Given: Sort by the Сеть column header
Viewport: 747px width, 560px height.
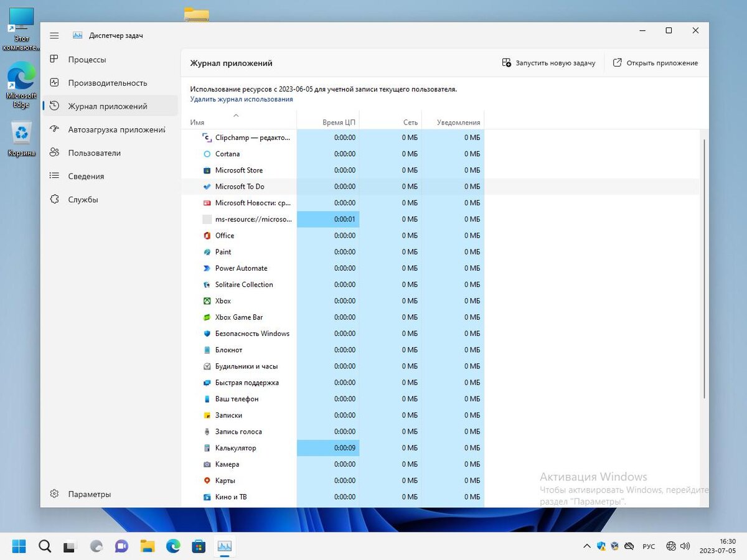Looking at the screenshot, I should (390, 119).
